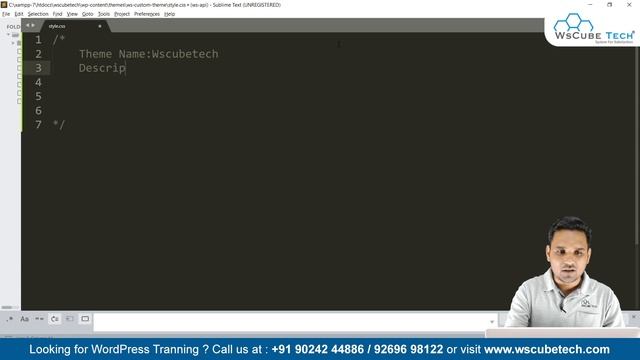The width and height of the screenshot is (640, 360).
Task: Open the Goto menu
Action: tap(87, 14)
